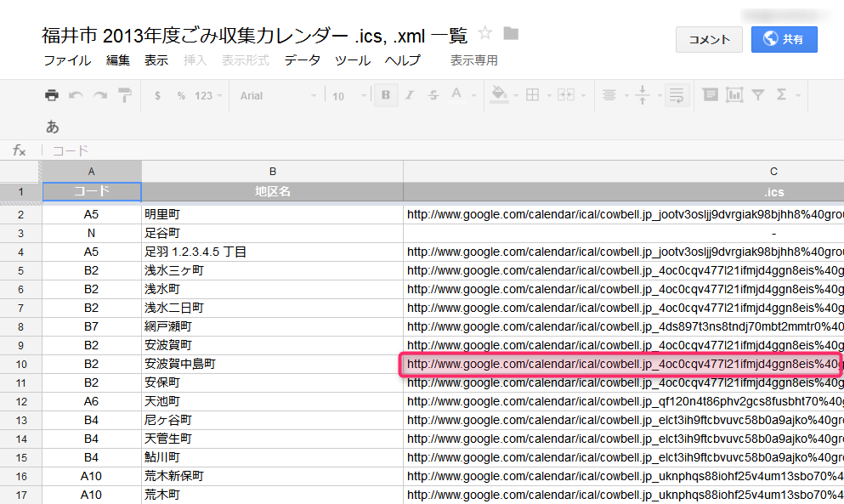Select column A header

[92, 172]
